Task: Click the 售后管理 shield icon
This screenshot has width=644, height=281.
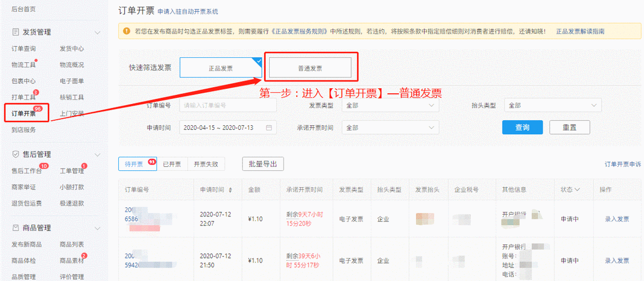Action: [16, 154]
